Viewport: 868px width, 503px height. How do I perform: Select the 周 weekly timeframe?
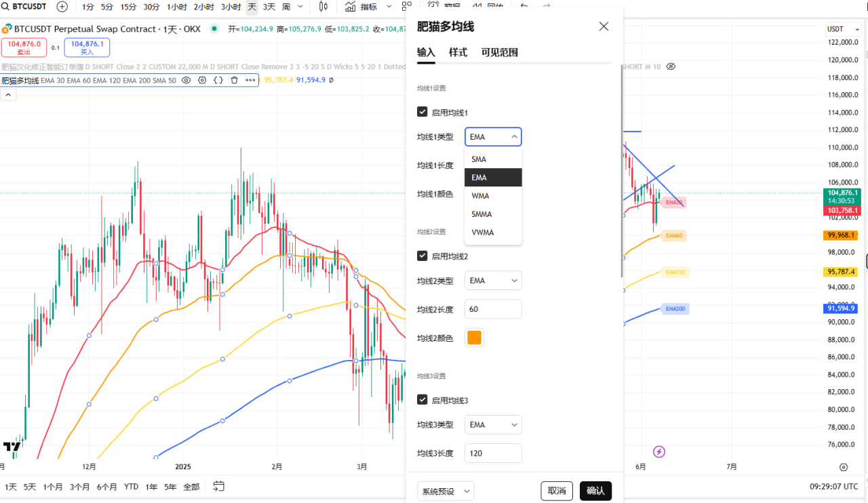tap(286, 7)
